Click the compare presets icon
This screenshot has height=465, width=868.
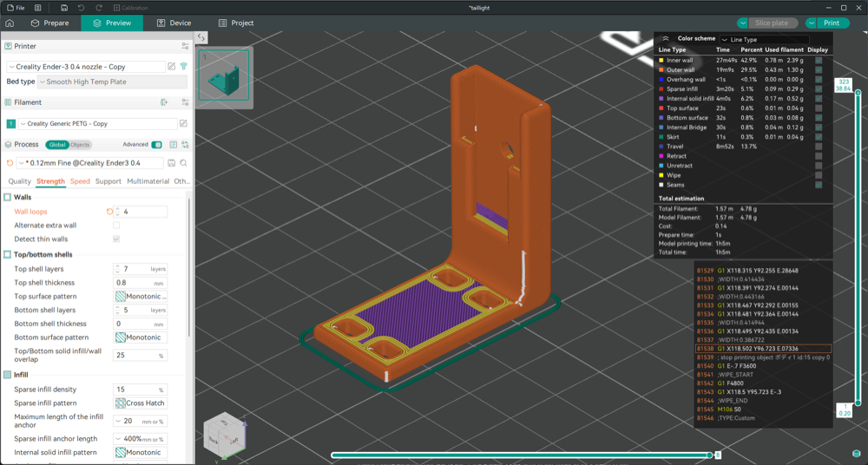coord(185,145)
